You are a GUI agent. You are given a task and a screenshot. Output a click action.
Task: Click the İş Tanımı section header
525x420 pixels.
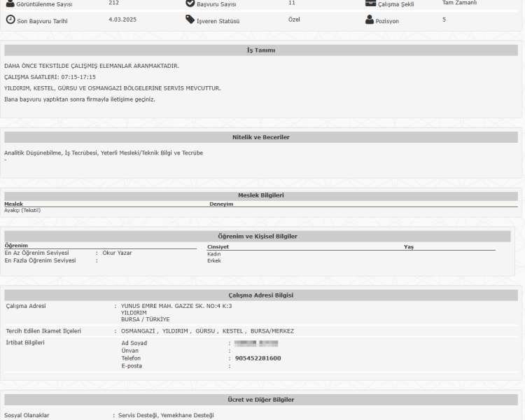[260, 50]
